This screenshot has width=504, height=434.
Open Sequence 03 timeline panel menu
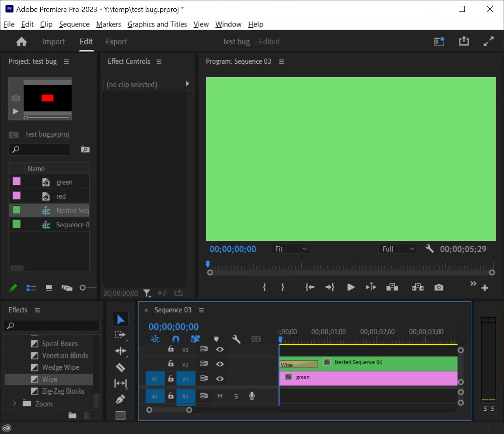(201, 310)
